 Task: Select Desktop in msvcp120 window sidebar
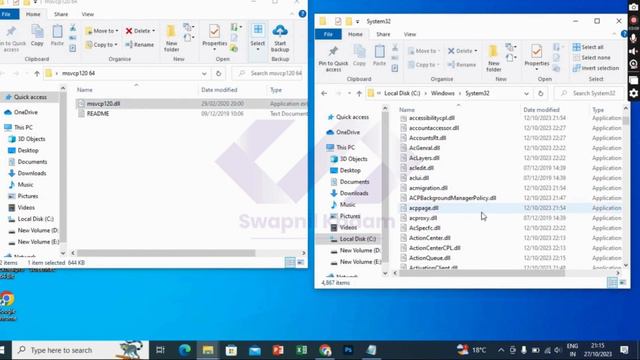tap(28, 150)
